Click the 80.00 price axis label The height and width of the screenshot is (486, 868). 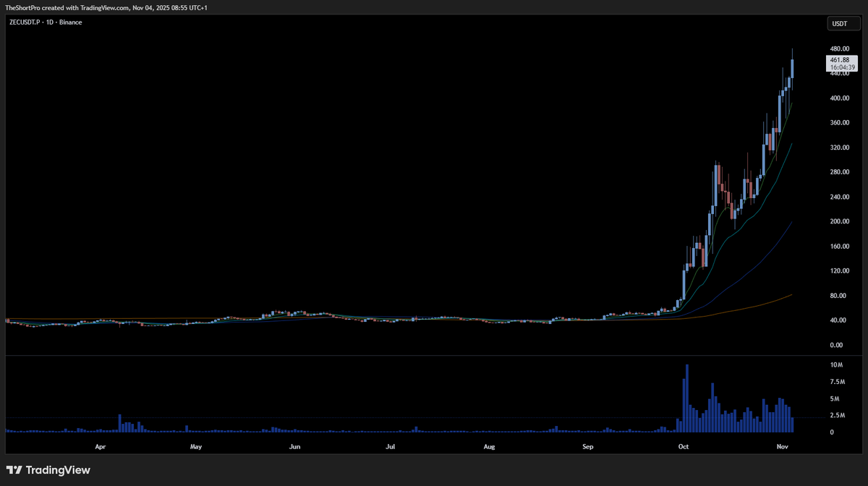[x=839, y=296]
